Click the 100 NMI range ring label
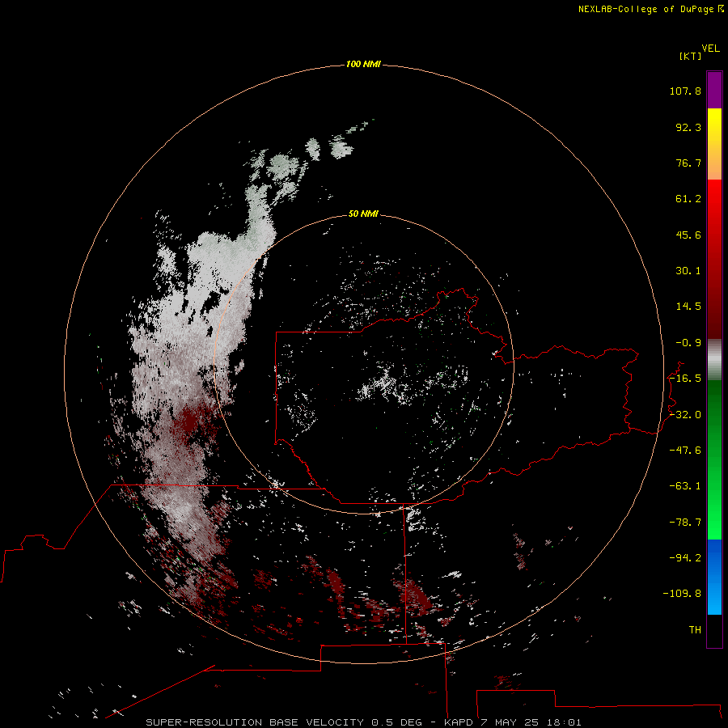 pos(363,64)
